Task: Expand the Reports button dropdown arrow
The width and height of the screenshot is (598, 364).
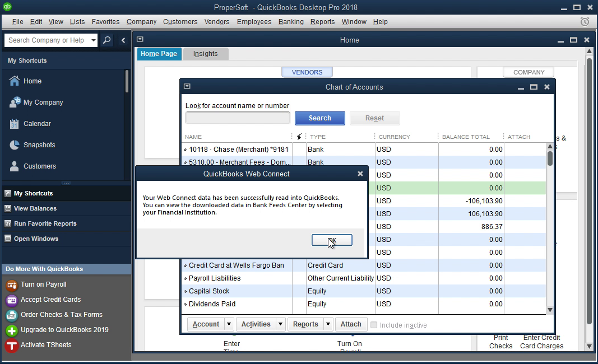Action: click(328, 324)
